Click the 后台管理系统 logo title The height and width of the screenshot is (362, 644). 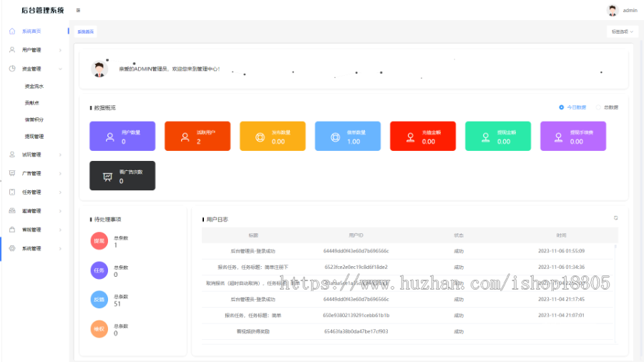tap(43, 10)
